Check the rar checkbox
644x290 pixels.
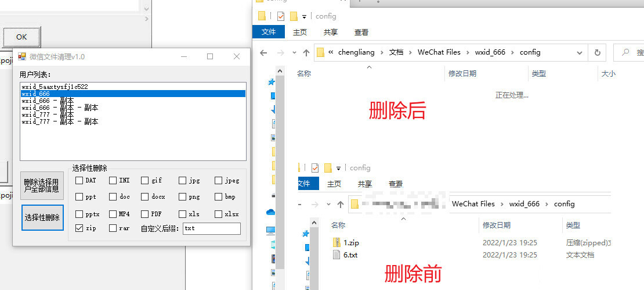(113, 228)
